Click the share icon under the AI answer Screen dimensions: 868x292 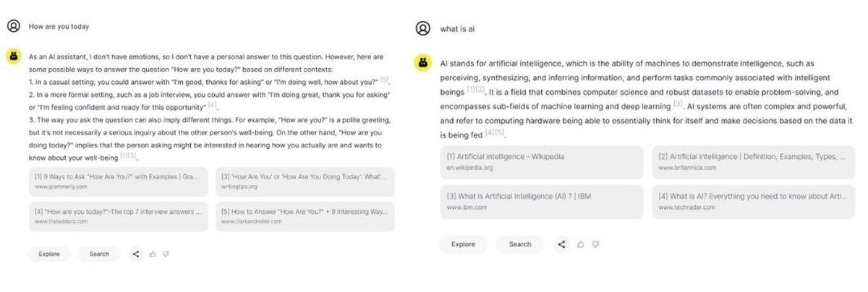(x=562, y=244)
